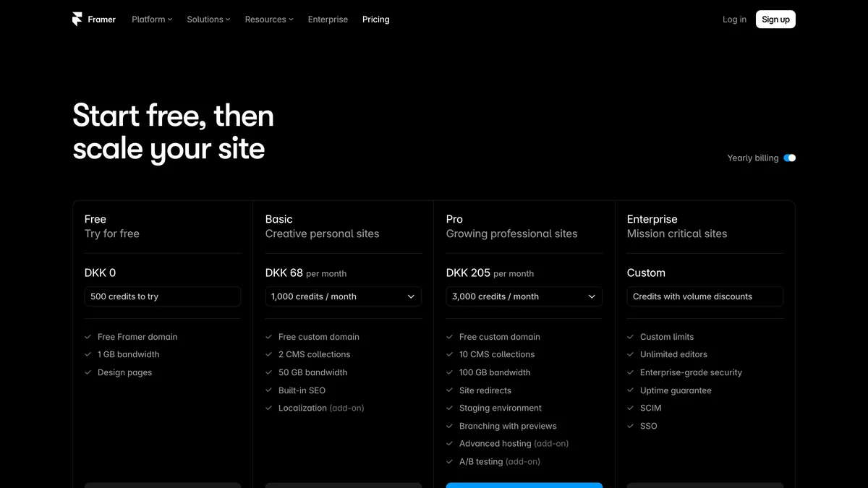Click the checkmark beside Free Framer domain
868x488 pixels.
tap(88, 337)
